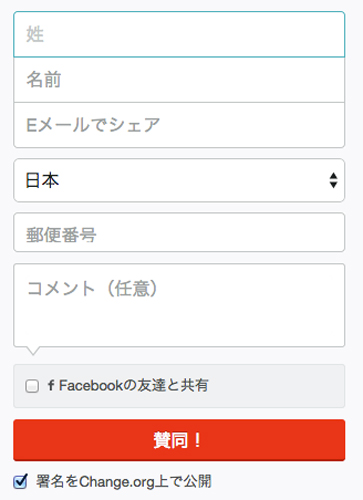Viewport: 363px width, 500px height.
Task: Enable the Facebook friends sharing checkbox
Action: tap(32, 386)
